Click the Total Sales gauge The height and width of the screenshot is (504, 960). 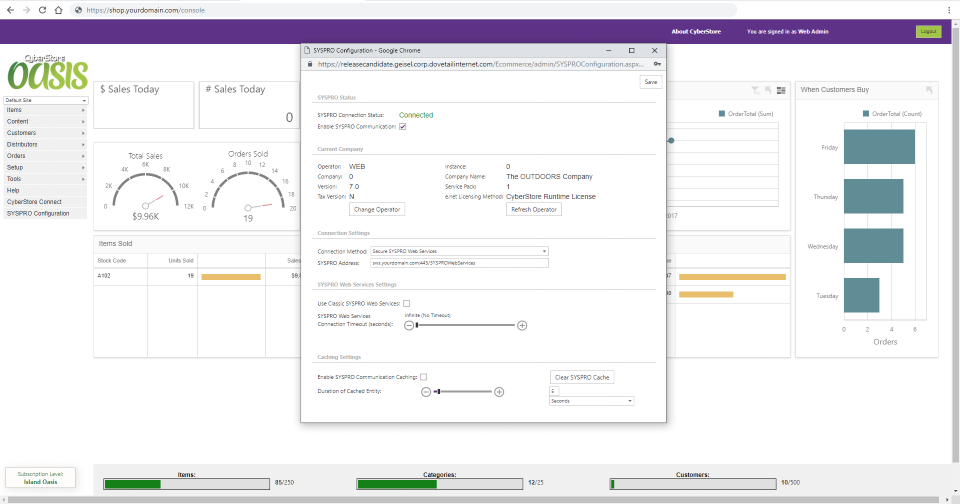[146, 187]
